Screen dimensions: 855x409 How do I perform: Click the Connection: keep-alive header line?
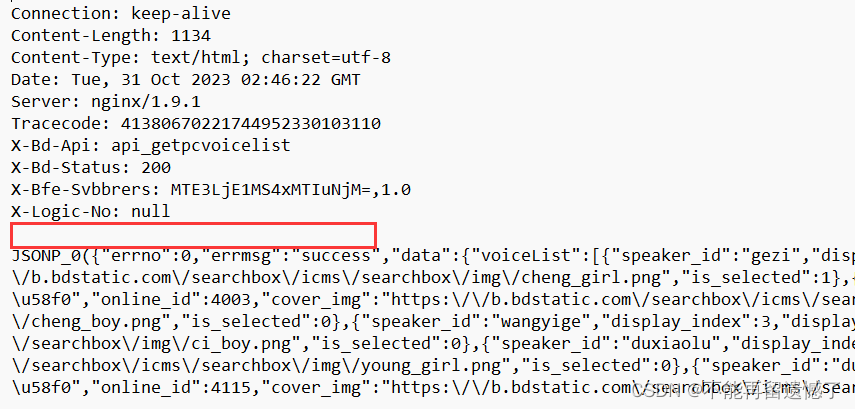tap(121, 13)
